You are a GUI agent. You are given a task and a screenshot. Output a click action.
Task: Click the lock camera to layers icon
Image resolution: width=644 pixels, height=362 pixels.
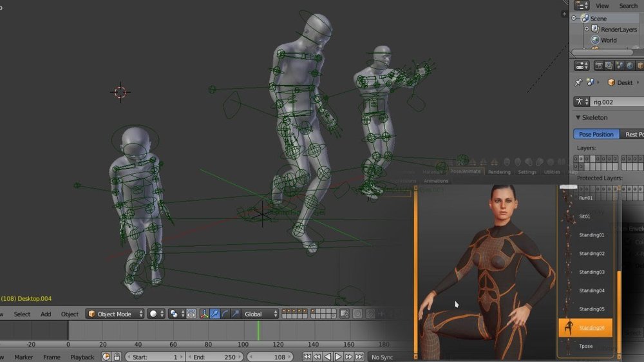pyautogui.click(x=345, y=314)
